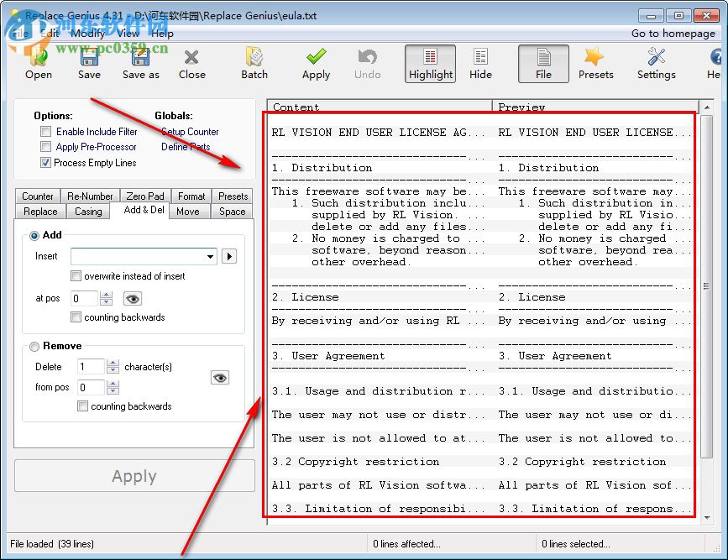Close the current file via Close icon
The height and width of the screenshot is (560, 728).
coord(191,64)
